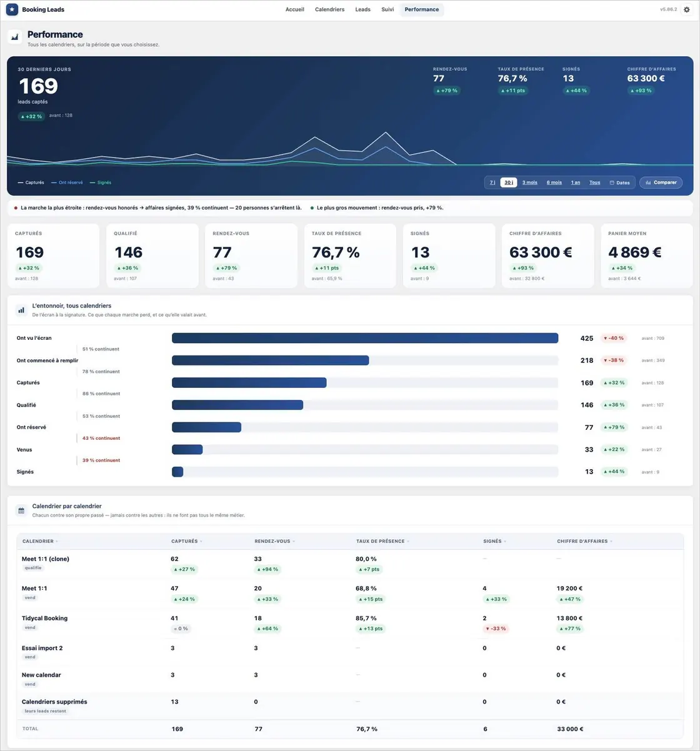Viewport: 700px width, 751px height.
Task: Click the 19 200 € revenue value
Action: (569, 588)
